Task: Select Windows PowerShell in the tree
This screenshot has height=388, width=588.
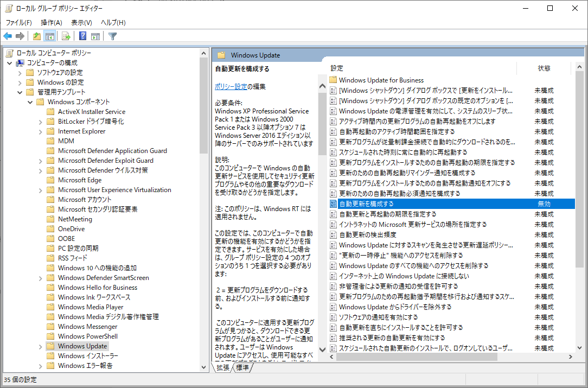Action: (x=88, y=336)
